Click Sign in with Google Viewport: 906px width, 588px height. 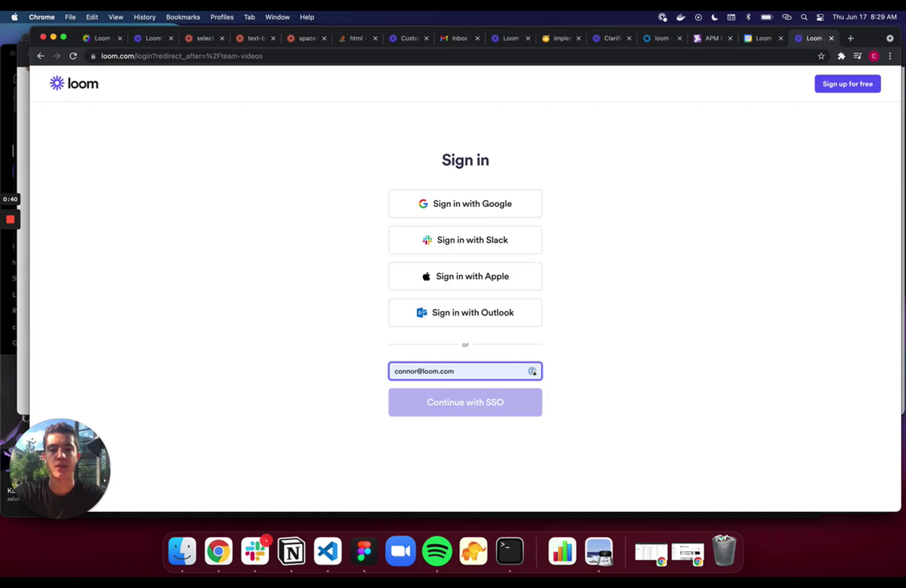[x=465, y=204]
